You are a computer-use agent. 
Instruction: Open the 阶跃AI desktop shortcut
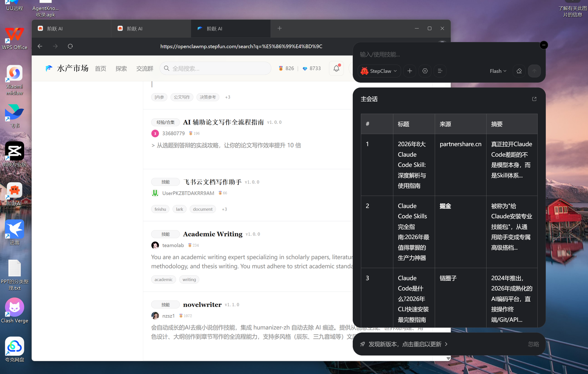coord(14,194)
